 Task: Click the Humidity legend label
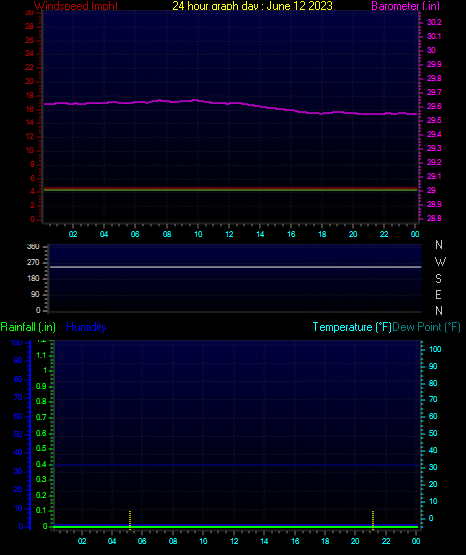(x=86, y=327)
